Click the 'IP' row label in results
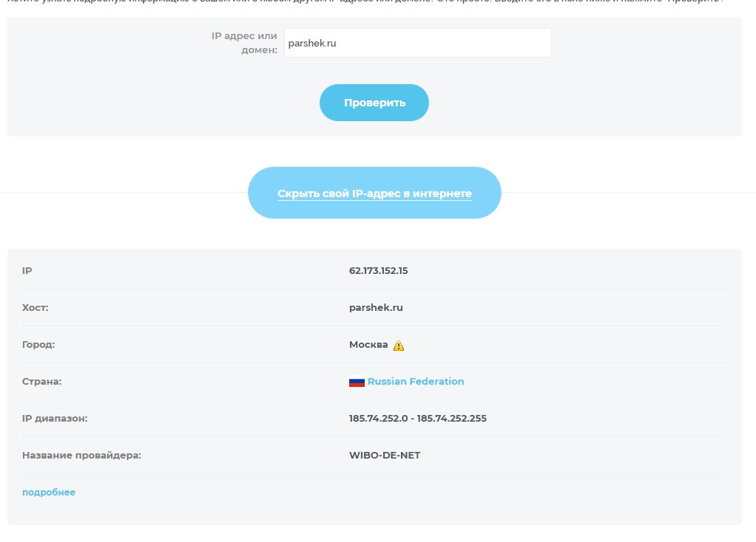Screen dimensions: 756x542 pyautogui.click(x=27, y=271)
